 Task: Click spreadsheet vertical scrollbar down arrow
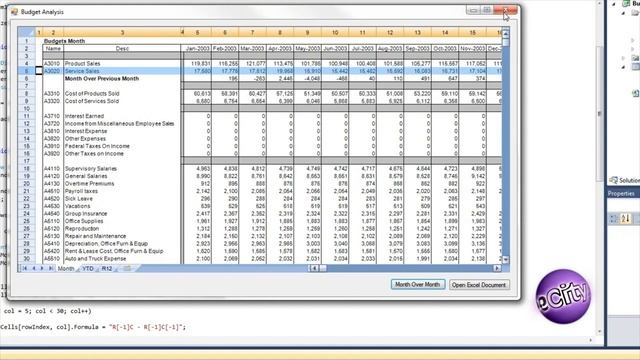click(505, 260)
